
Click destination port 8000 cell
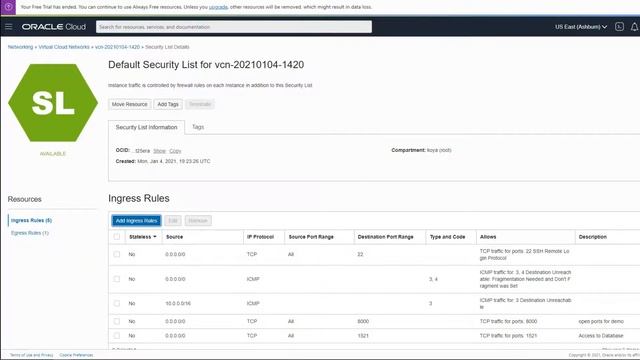pos(363,322)
